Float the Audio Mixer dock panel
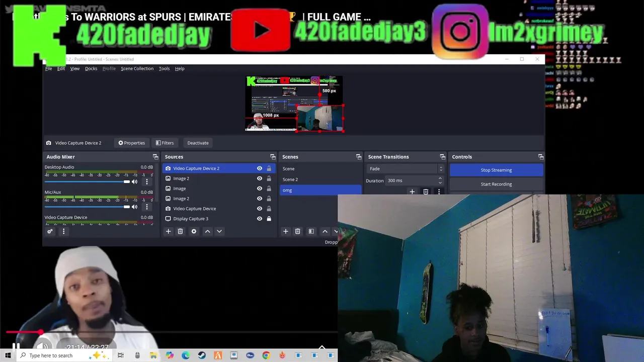Image resolution: width=644 pixels, height=362 pixels. pyautogui.click(x=155, y=157)
